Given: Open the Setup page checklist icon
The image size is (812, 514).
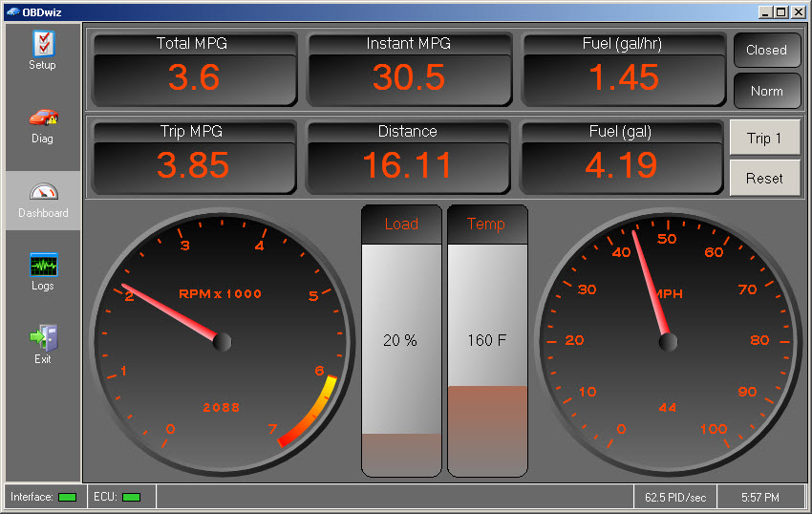Looking at the screenshot, I should click(x=44, y=43).
